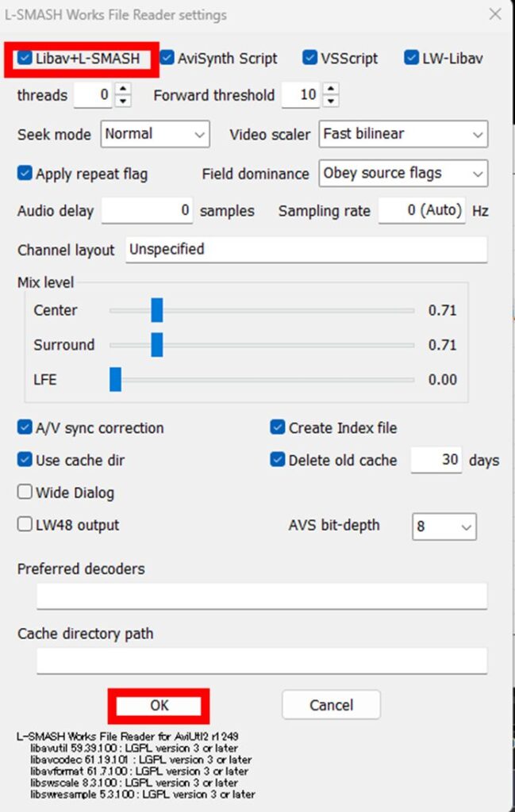Open the Field dominance dropdown
This screenshot has height=812, width=515.
point(403,173)
